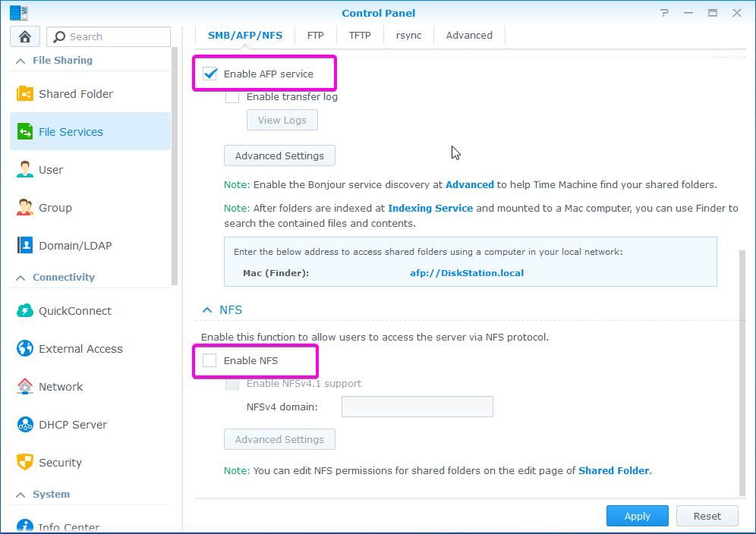This screenshot has width=756, height=534.
Task: Collapse the NFS section chevron
Action: (207, 310)
